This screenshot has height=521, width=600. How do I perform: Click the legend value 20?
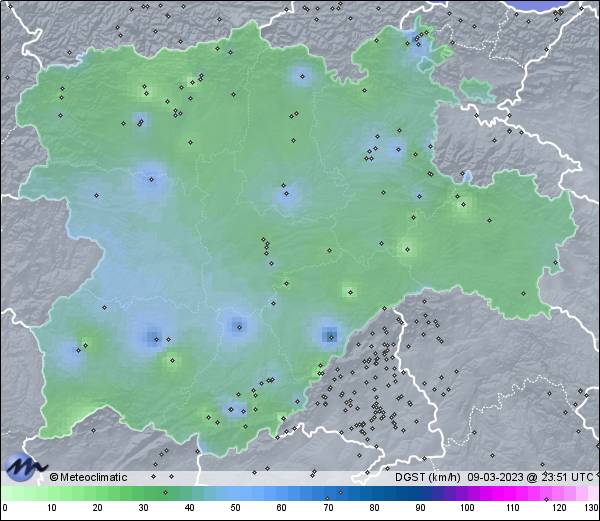click(x=98, y=508)
